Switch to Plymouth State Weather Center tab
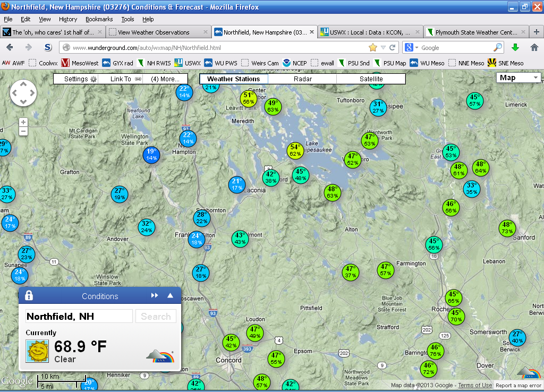This screenshot has width=544, height=392. point(475,32)
